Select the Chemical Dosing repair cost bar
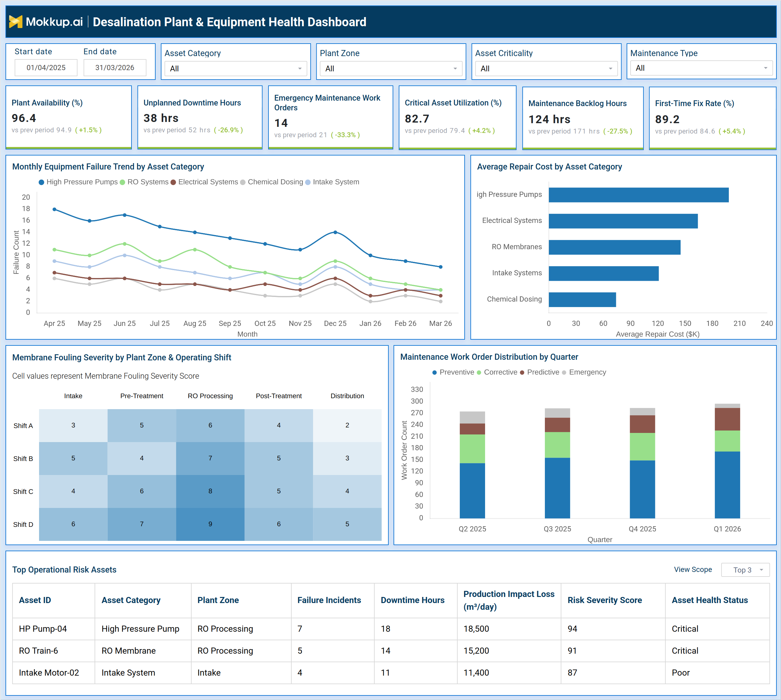 coord(582,300)
